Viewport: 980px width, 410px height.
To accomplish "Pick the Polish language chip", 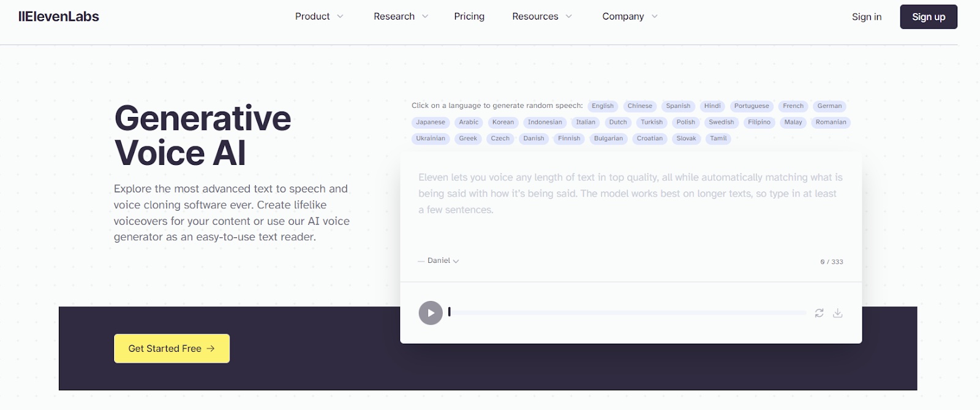I will click(686, 122).
